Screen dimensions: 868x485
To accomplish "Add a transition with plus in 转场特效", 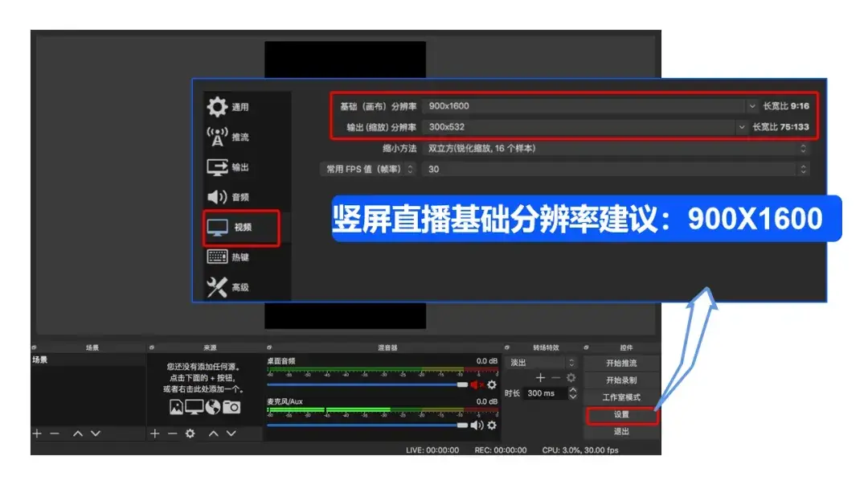I will click(541, 377).
